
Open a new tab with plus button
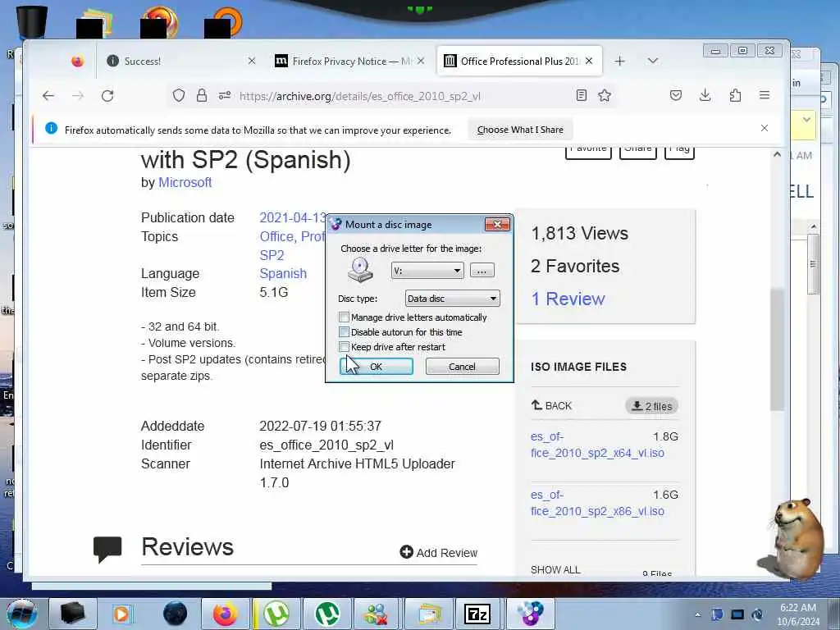point(620,61)
